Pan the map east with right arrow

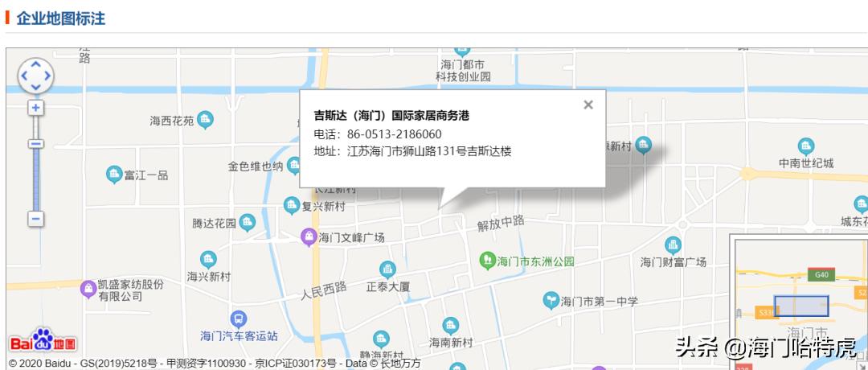click(x=47, y=76)
